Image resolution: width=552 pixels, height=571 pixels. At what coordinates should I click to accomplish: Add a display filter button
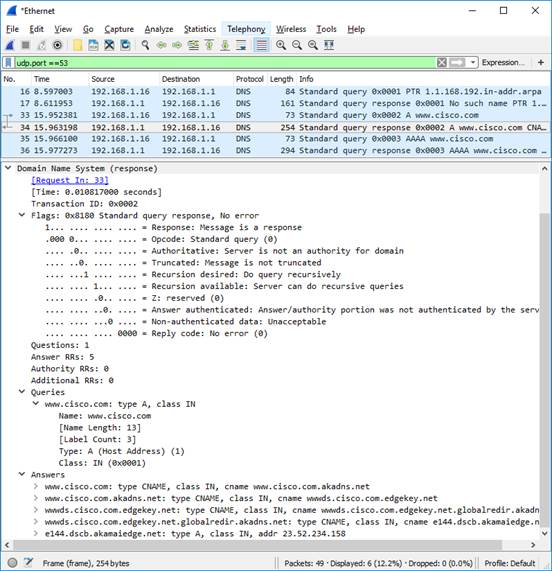(x=541, y=63)
